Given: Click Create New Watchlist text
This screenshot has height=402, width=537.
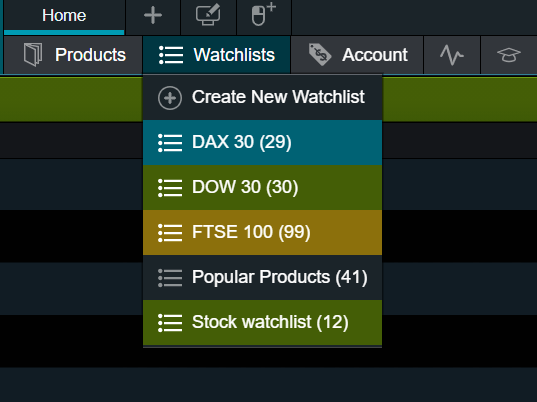Looking at the screenshot, I should pos(278,97).
